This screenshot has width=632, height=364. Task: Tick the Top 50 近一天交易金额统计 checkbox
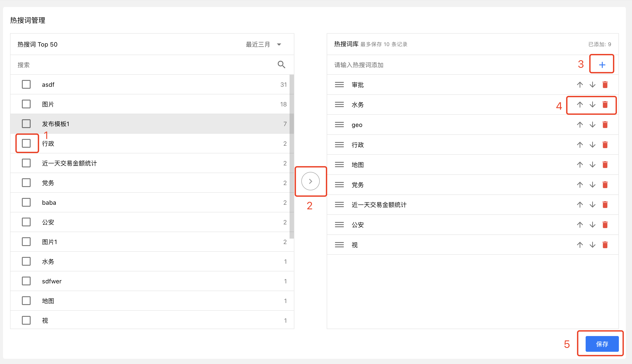26,163
